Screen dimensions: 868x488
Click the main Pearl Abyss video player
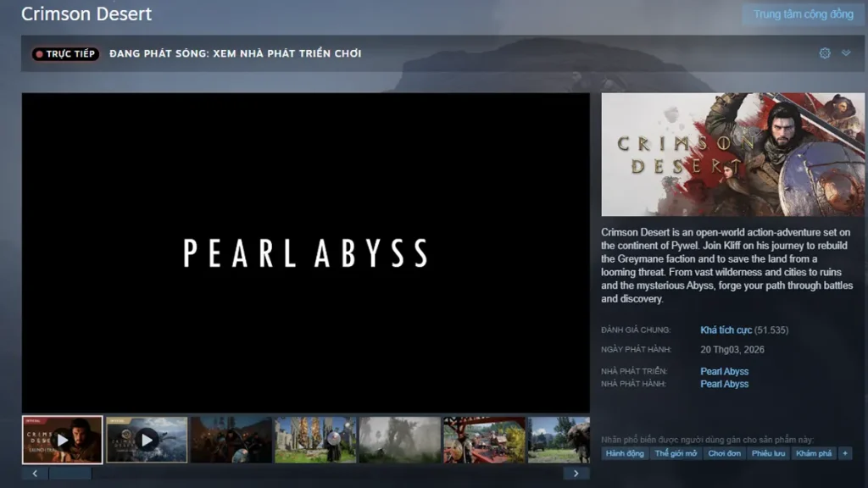coord(305,252)
